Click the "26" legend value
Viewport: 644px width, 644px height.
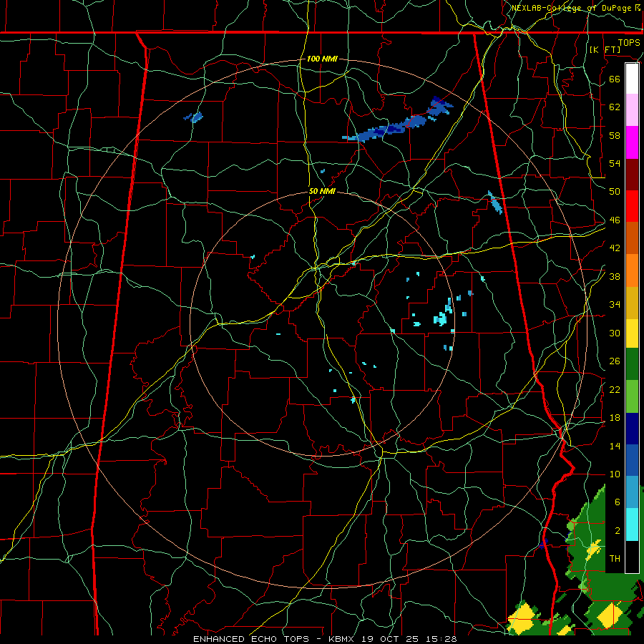(615, 361)
